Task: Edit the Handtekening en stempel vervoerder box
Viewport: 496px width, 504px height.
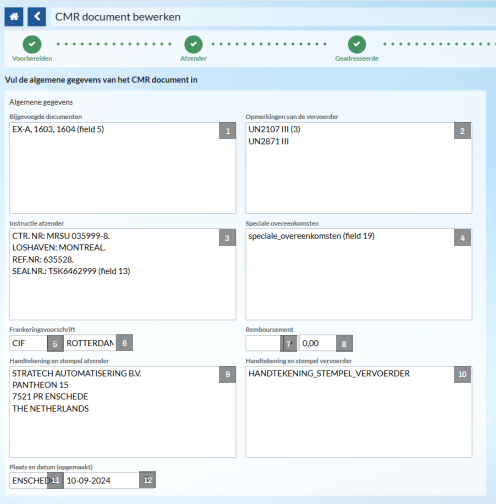Action: click(x=359, y=412)
